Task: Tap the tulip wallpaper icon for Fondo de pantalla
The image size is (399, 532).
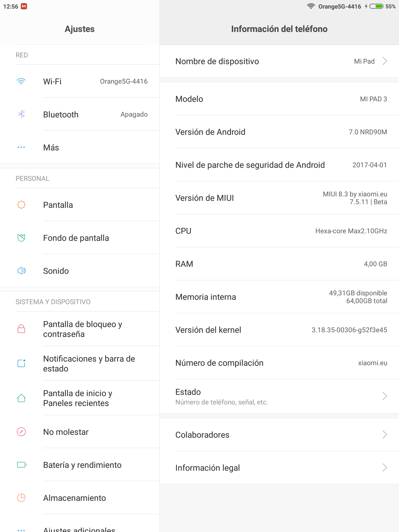Action: (21, 237)
